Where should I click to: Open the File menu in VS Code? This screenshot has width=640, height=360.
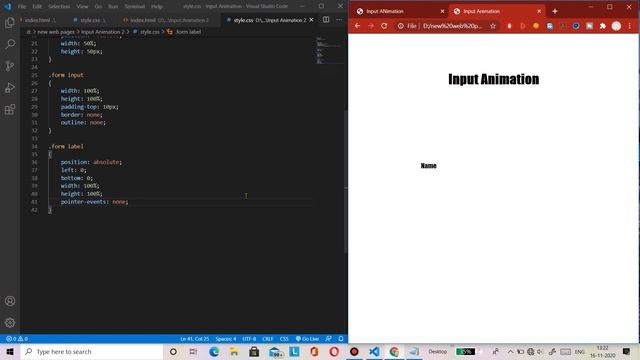coord(22,7)
